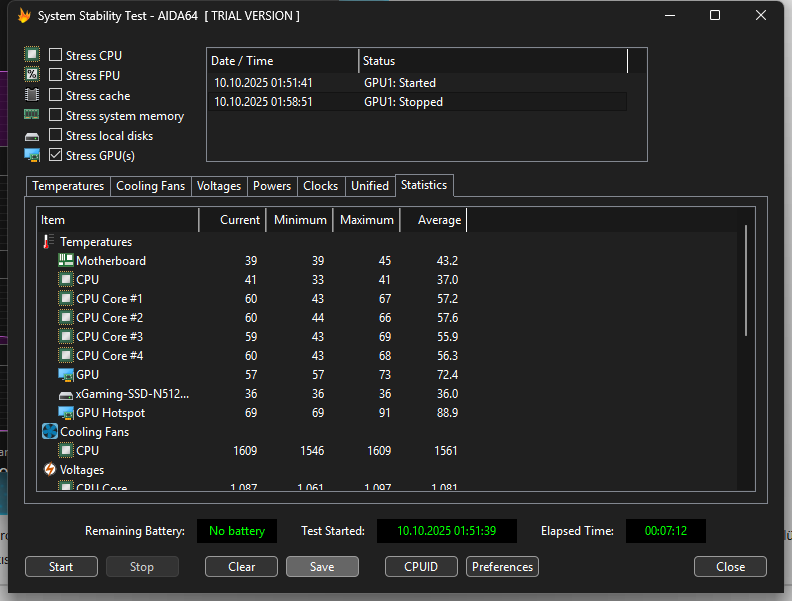Switch to the Cooling Fans tab
Image resolution: width=792 pixels, height=601 pixels.
tap(151, 186)
